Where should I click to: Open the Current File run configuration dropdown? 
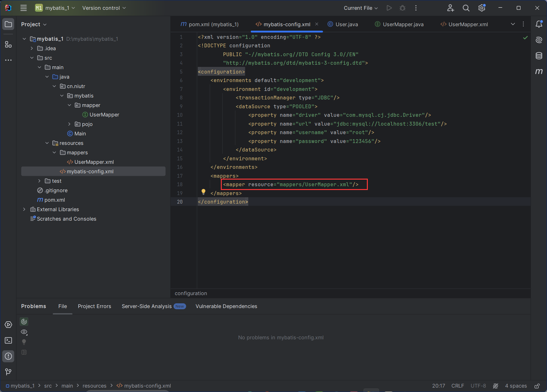(361, 8)
